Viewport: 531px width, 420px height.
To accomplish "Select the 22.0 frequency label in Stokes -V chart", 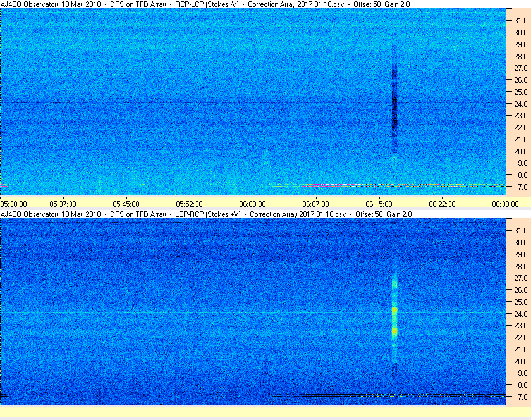I will (x=521, y=128).
